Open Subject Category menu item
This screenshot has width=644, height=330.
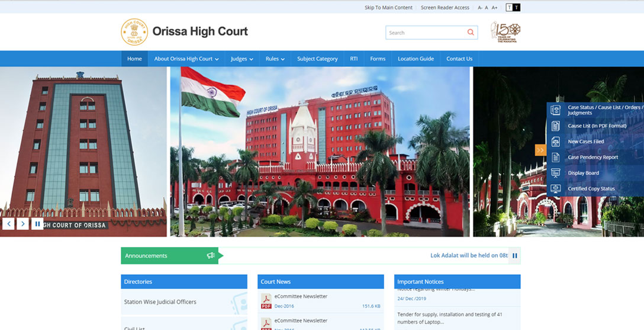[317, 59]
